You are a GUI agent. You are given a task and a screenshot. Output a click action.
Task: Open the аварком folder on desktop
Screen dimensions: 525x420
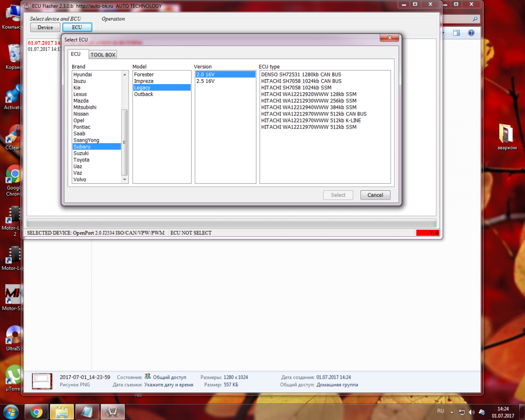tap(507, 136)
